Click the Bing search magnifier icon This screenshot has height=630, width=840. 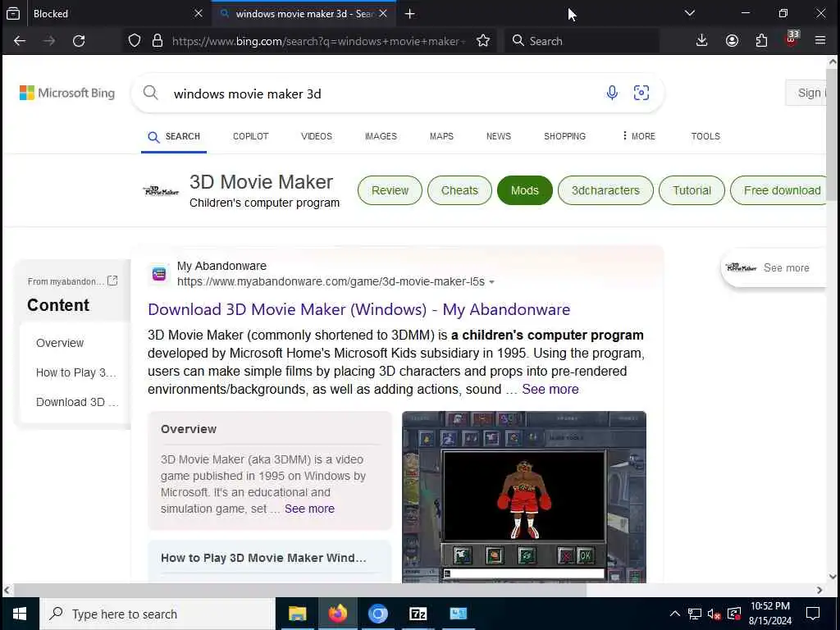(151, 93)
